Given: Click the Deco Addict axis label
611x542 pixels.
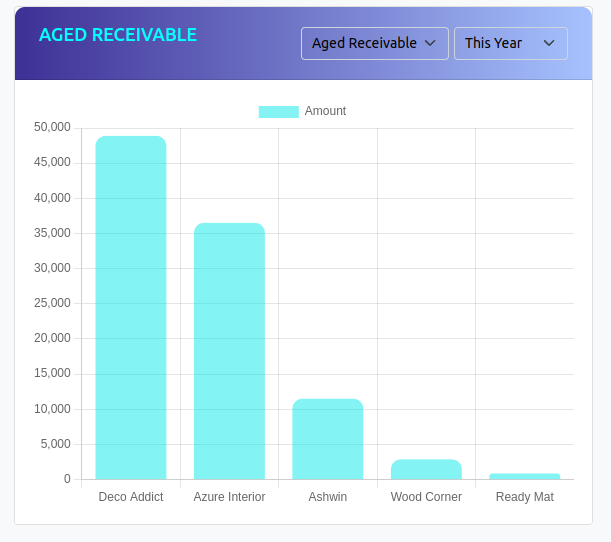Looking at the screenshot, I should click(x=131, y=497).
